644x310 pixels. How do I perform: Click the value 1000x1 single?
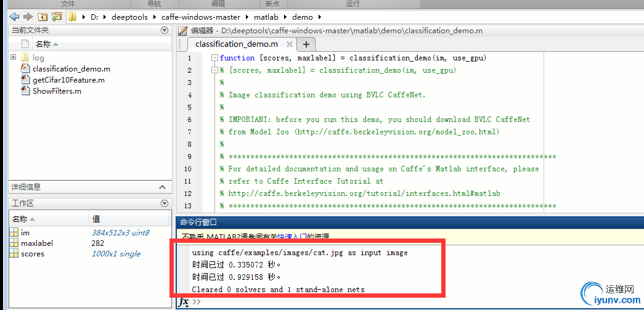(x=116, y=254)
